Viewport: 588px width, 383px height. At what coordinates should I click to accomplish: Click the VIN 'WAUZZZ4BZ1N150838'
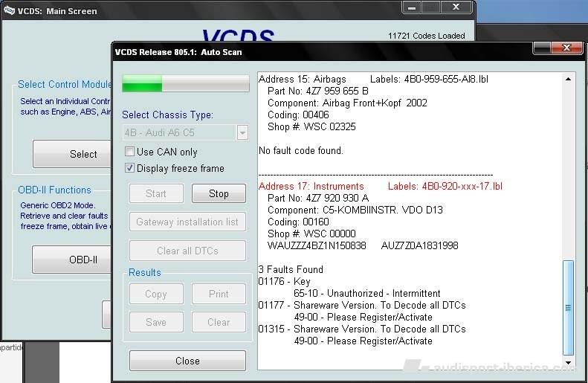317,245
